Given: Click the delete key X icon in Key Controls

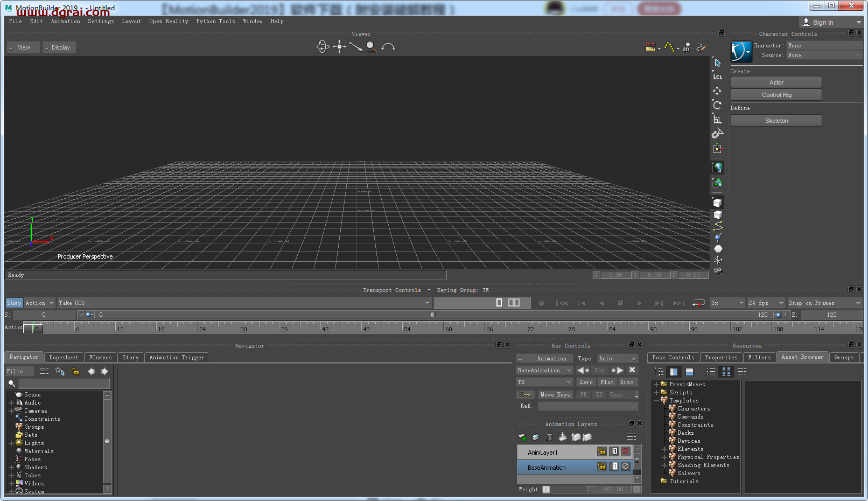Looking at the screenshot, I should [632, 370].
